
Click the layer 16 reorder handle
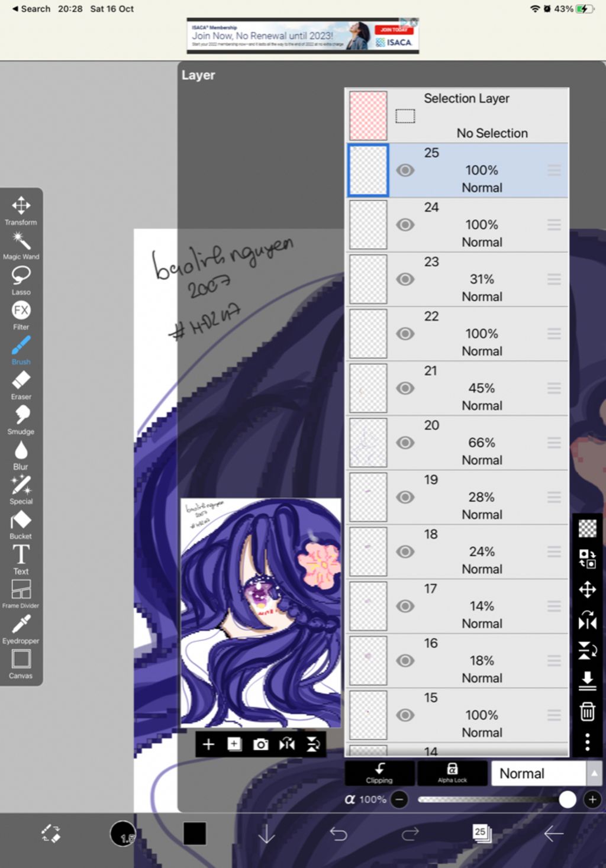pyautogui.click(x=554, y=660)
